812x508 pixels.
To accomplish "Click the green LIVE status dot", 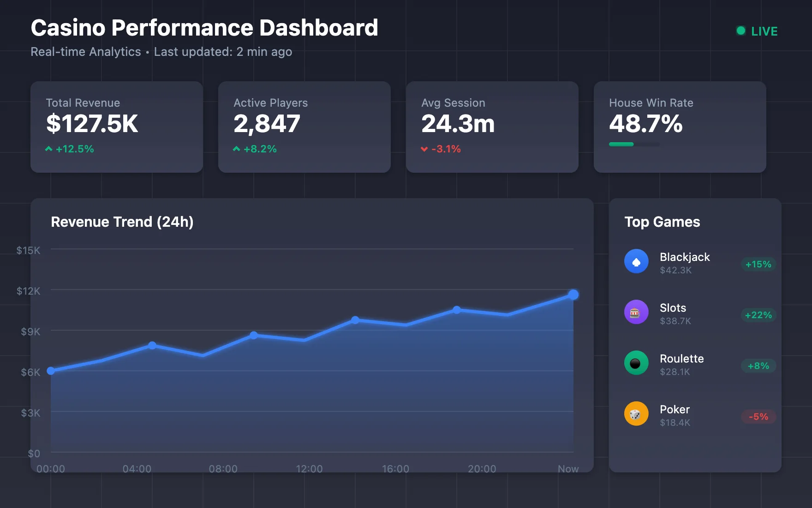I will point(741,31).
